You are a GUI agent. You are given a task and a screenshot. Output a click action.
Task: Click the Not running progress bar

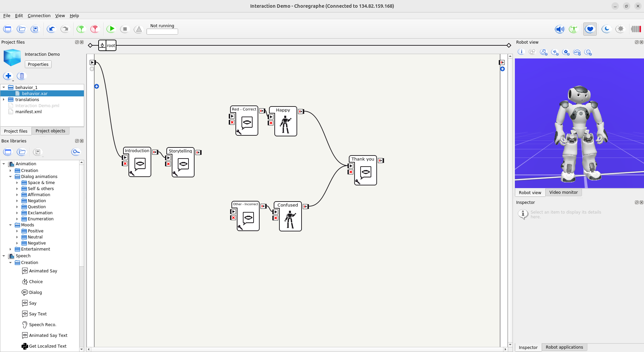tap(162, 32)
